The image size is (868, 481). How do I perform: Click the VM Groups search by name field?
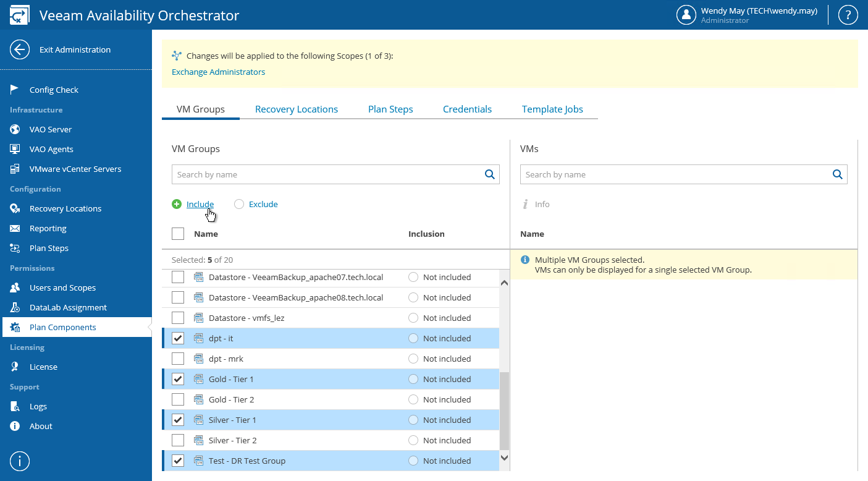tap(327, 174)
